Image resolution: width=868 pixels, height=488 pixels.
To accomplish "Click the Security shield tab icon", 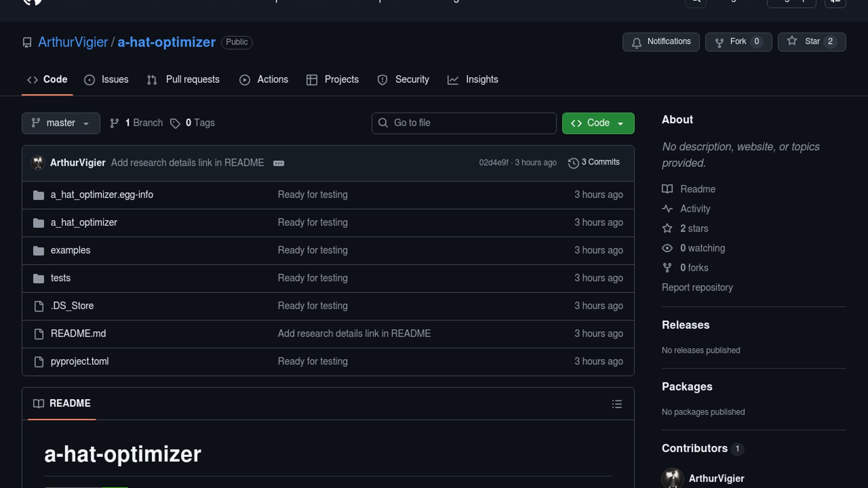I will [382, 80].
